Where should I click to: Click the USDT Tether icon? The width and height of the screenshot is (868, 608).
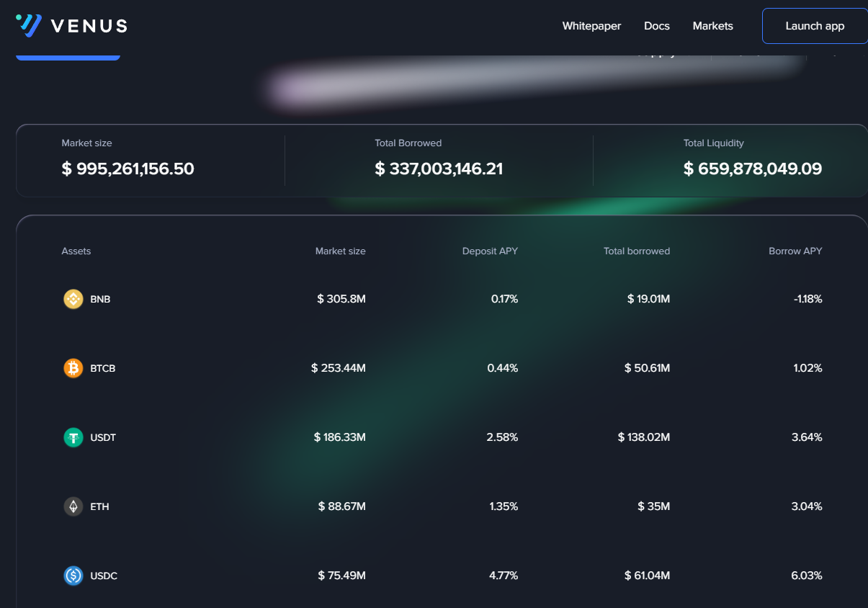pyautogui.click(x=73, y=437)
